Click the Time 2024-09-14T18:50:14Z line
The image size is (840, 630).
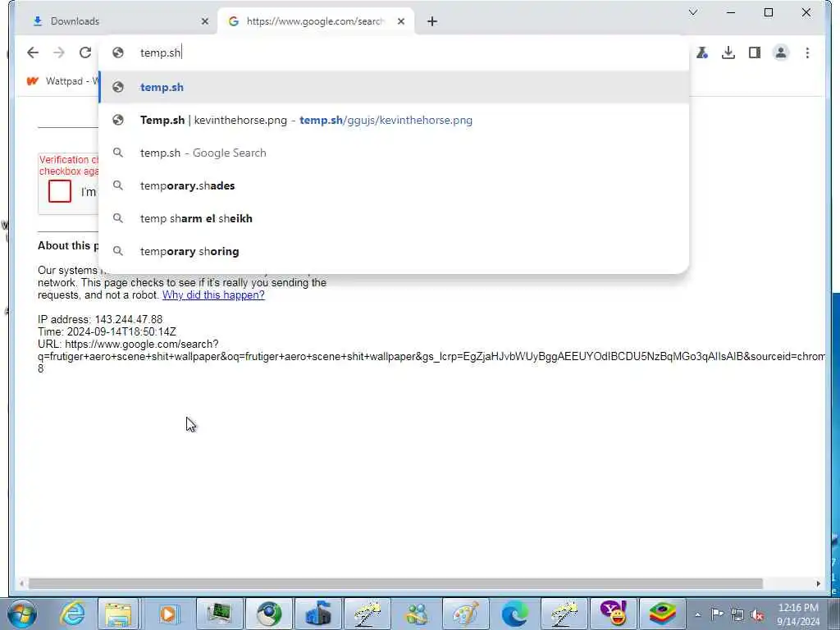107,332
